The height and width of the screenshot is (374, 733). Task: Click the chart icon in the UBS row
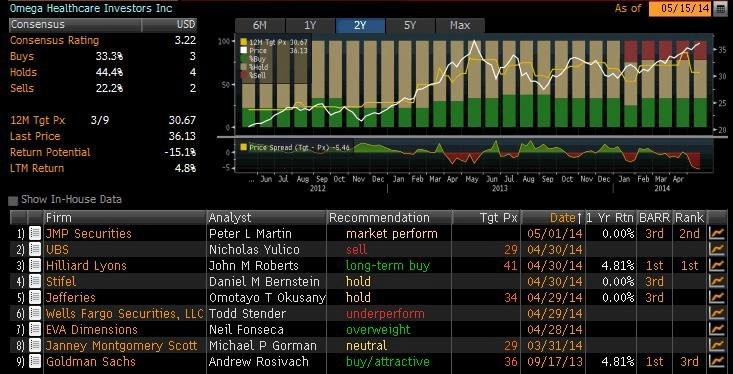coord(717,249)
